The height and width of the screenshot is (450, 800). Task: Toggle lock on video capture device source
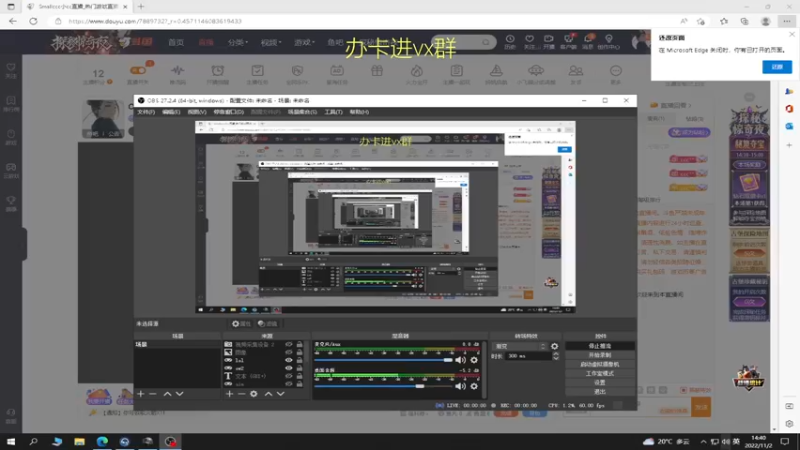[x=299, y=344]
